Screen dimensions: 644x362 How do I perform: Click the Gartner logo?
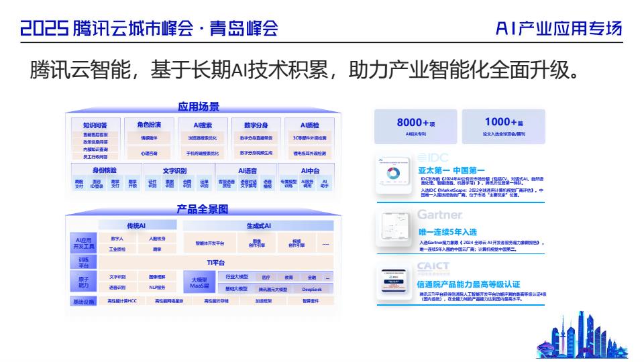click(440, 215)
